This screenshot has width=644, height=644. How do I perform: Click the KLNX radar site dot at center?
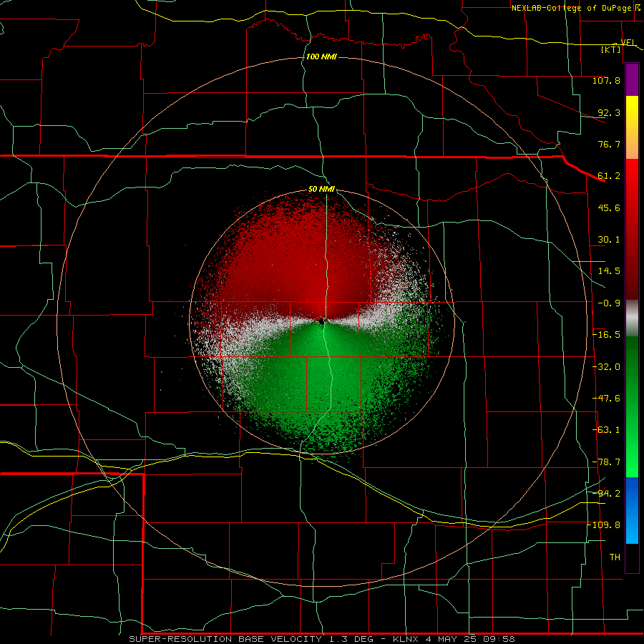point(321,321)
